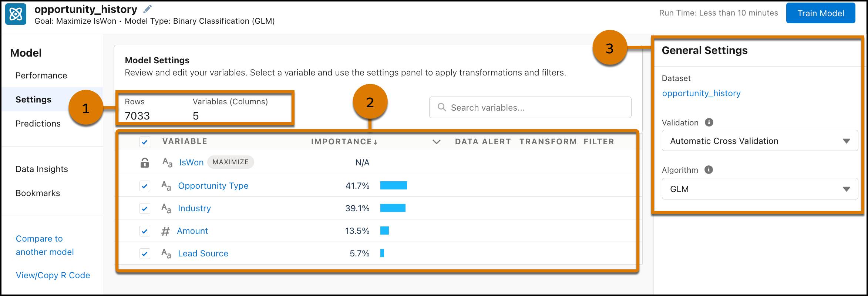Open the Validation info tooltip icon
The image size is (868, 296).
pos(709,122)
